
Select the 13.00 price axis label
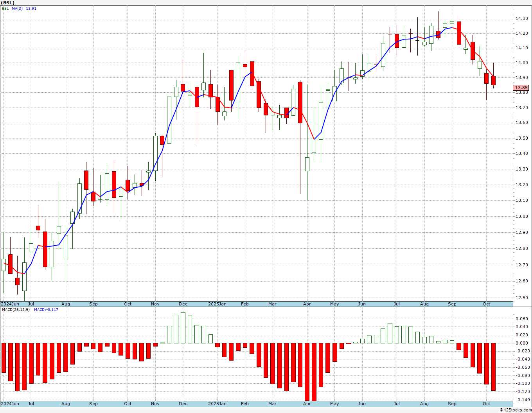pyautogui.click(x=521, y=216)
